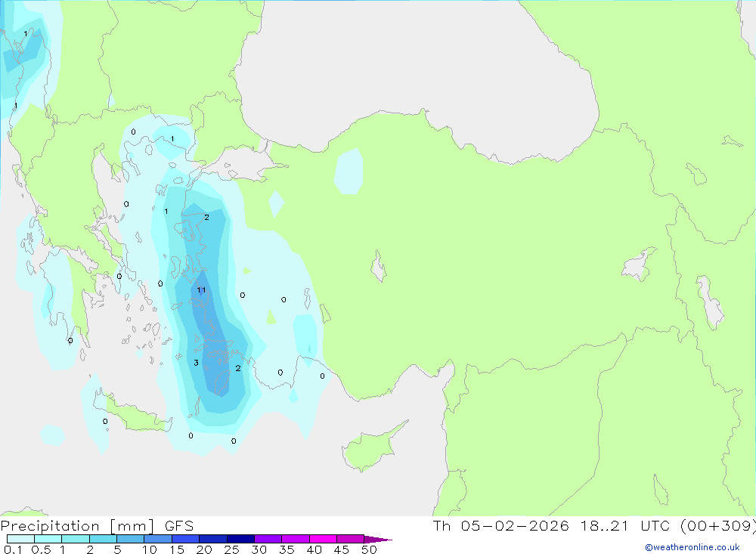Click the 'GFS' model label
Screen dimensions: 756x554
pos(179,525)
